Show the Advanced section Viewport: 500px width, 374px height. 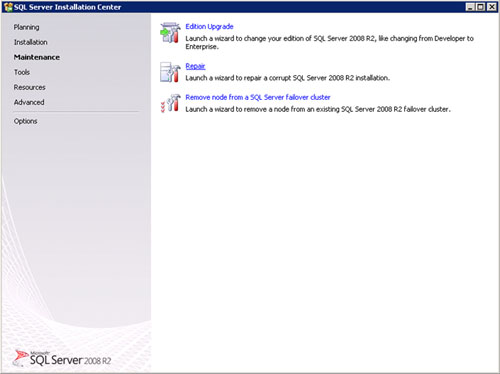click(x=29, y=102)
